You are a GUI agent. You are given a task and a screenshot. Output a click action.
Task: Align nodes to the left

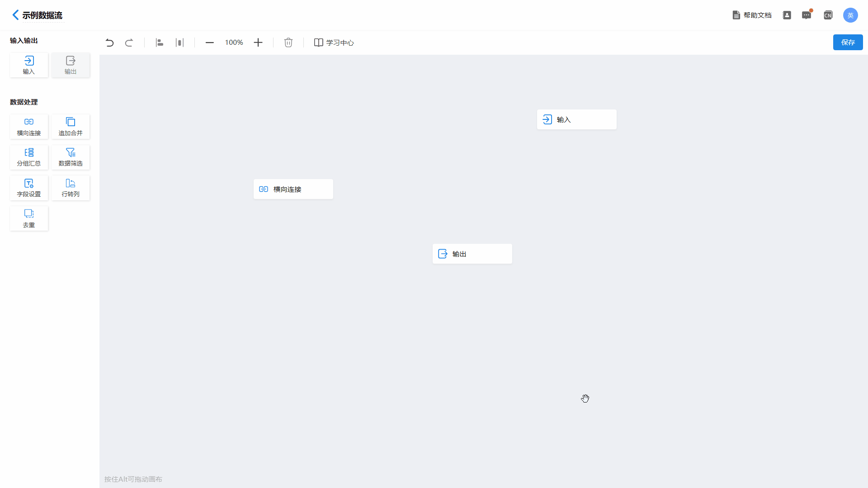click(160, 43)
